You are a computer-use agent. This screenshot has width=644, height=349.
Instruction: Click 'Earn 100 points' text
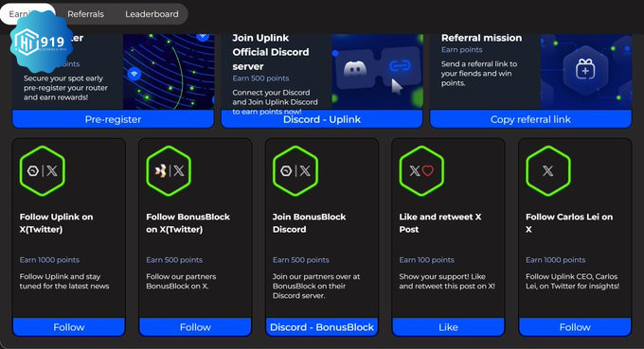426,260
